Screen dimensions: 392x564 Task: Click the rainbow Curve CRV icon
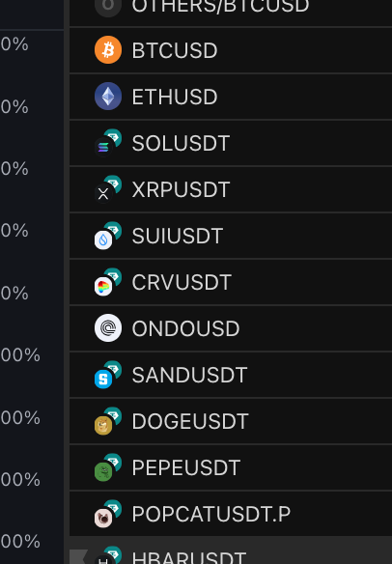(103, 286)
